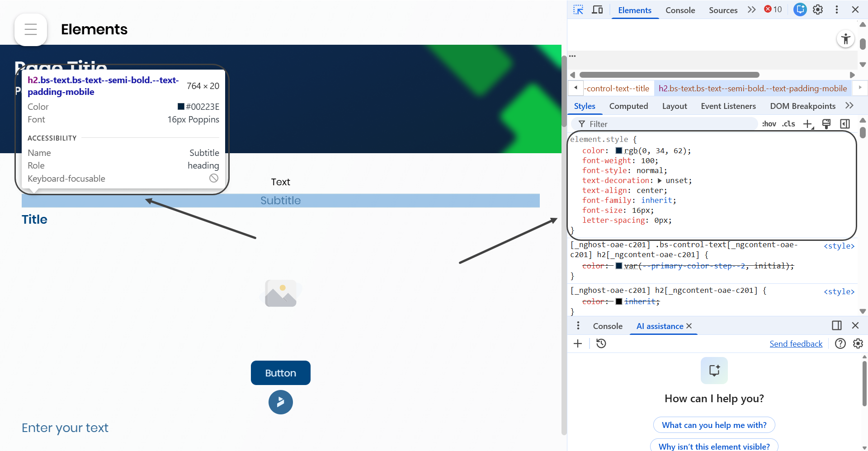The height and width of the screenshot is (451, 868).
Task: Open the Console tab in top bar
Action: [680, 10]
